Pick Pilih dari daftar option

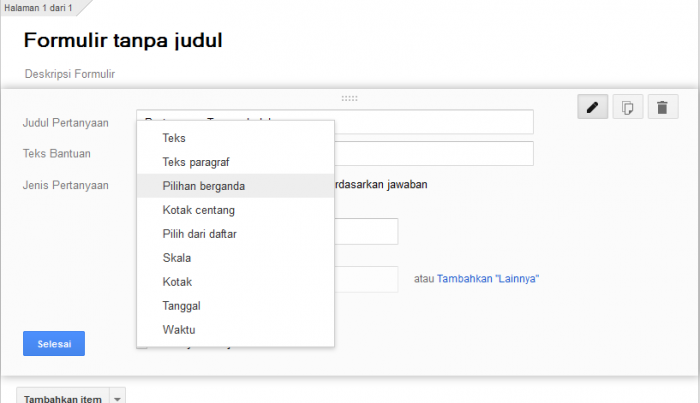tap(235, 234)
